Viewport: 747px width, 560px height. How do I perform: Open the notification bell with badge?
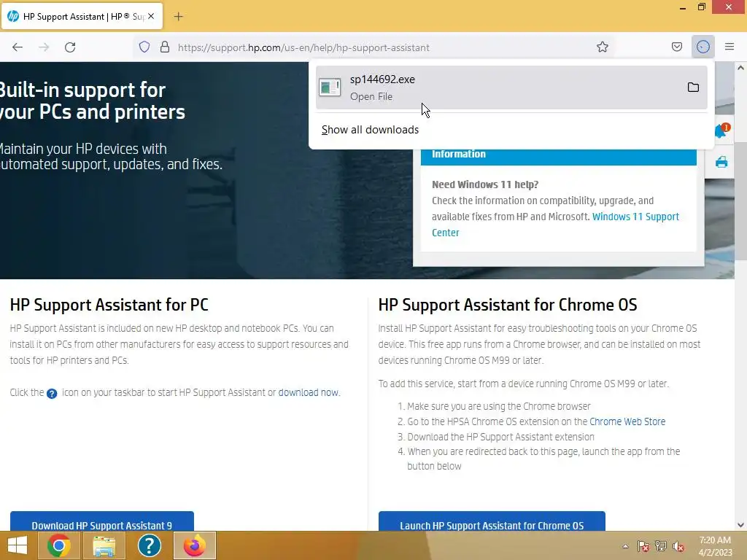[x=721, y=130]
